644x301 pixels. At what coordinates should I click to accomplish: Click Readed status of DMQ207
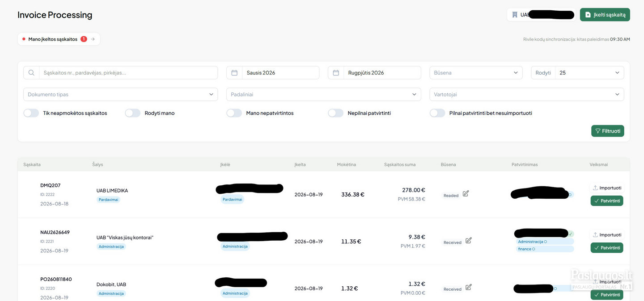(451, 196)
